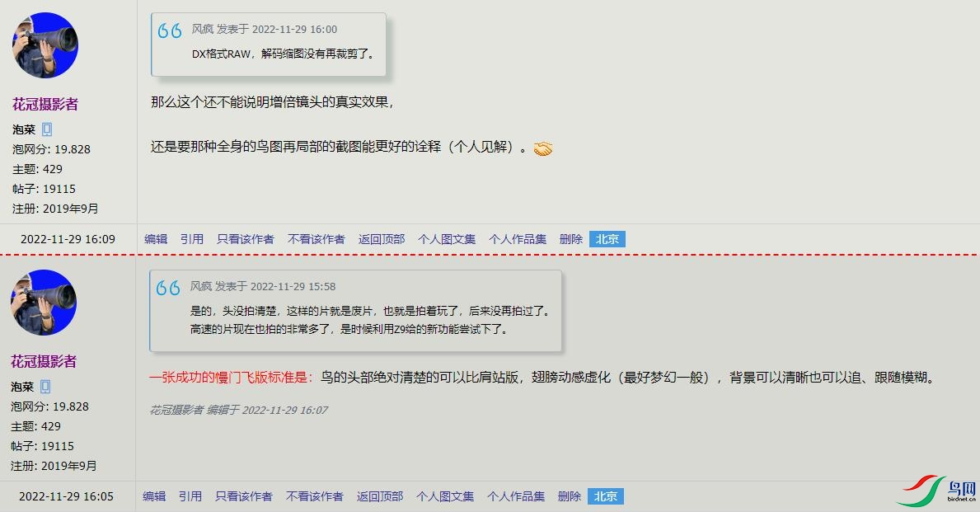Click the mobile phone icon beside first 泡菜
The image size is (980, 512).
(x=47, y=129)
